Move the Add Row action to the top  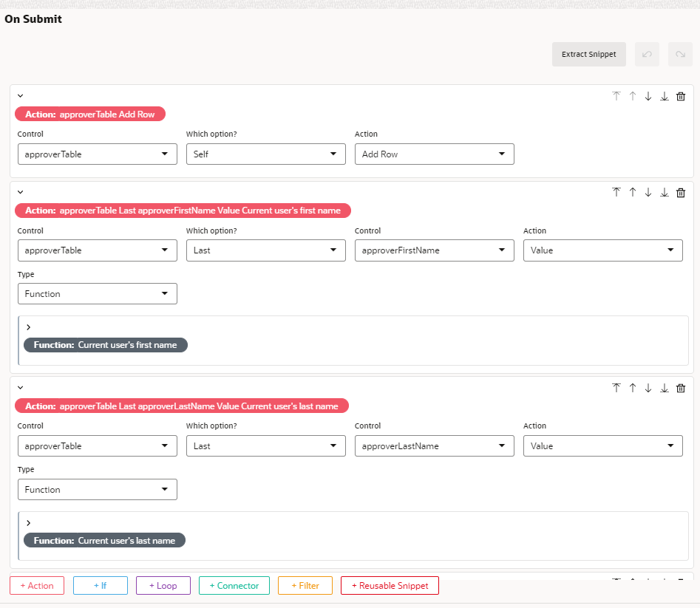click(x=616, y=96)
